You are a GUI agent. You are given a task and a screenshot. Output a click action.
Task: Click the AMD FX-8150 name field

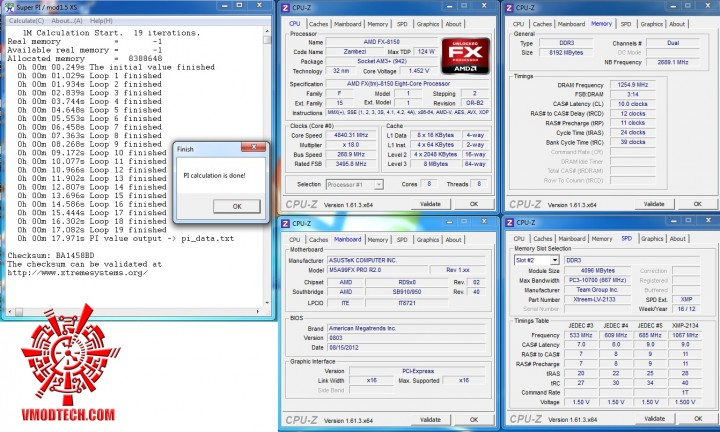click(x=381, y=42)
